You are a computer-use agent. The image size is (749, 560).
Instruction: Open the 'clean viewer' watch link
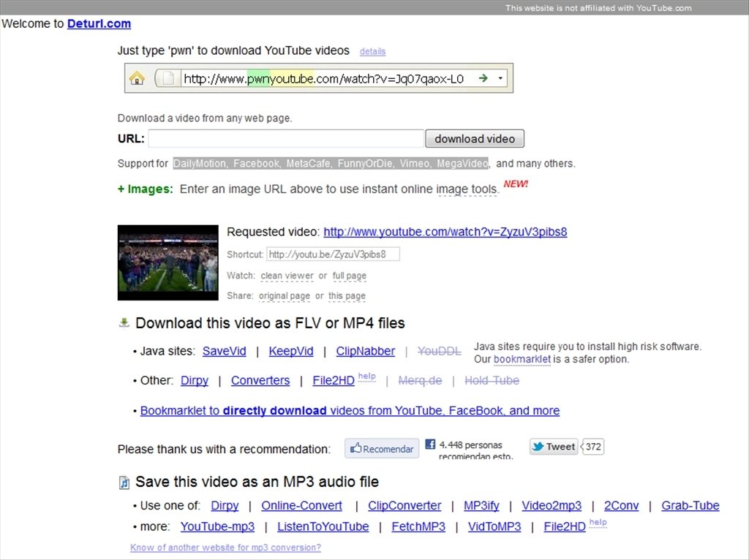pos(287,276)
